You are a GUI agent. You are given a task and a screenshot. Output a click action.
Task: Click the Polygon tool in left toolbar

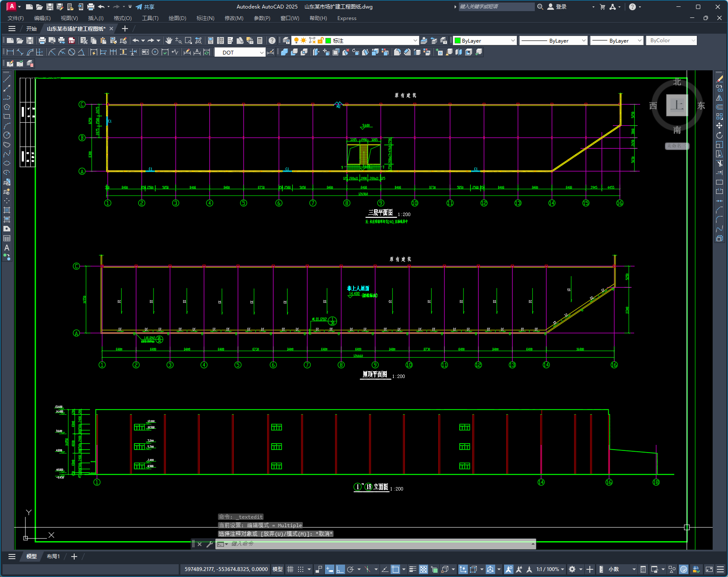(7, 107)
